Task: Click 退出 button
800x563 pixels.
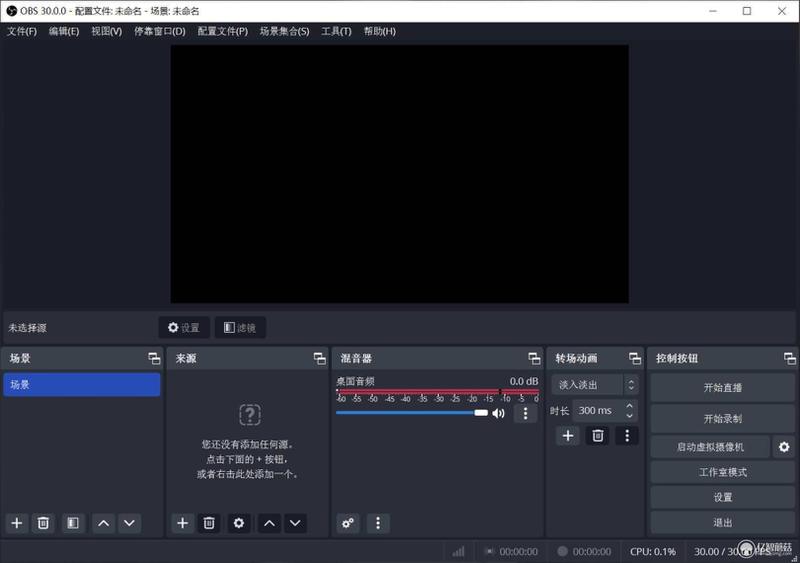Action: pos(722,523)
